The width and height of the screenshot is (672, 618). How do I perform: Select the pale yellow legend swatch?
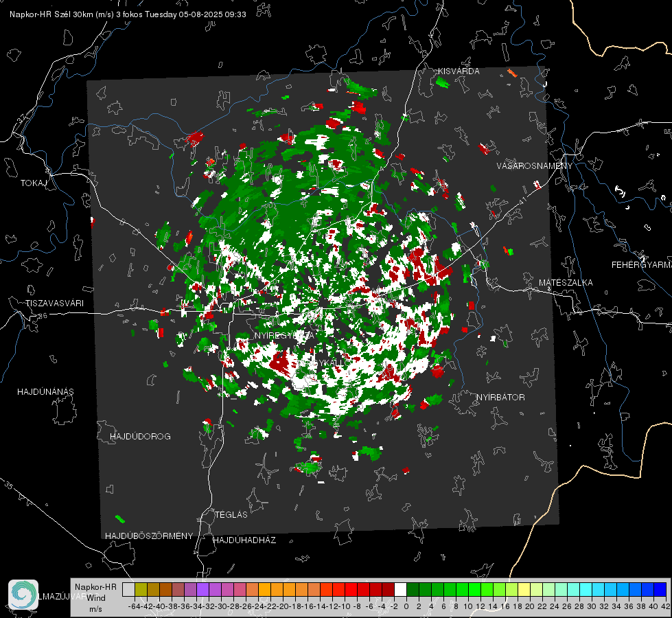pos(524,589)
